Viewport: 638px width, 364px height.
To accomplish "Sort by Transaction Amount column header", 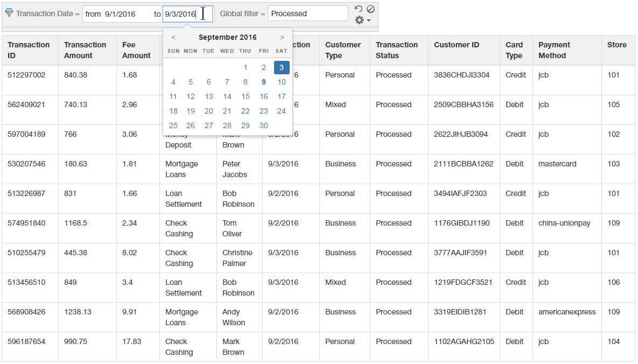I will click(85, 50).
